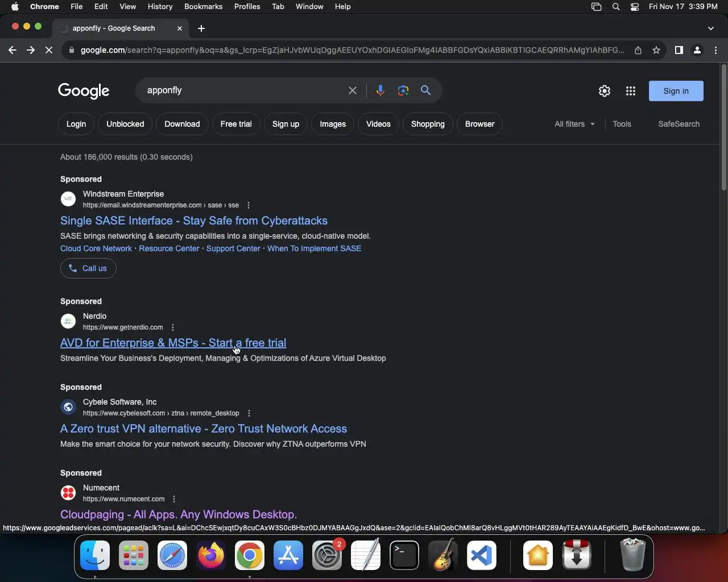Open Google Lens image search icon
Screen dimensions: 728x582
click(x=403, y=90)
